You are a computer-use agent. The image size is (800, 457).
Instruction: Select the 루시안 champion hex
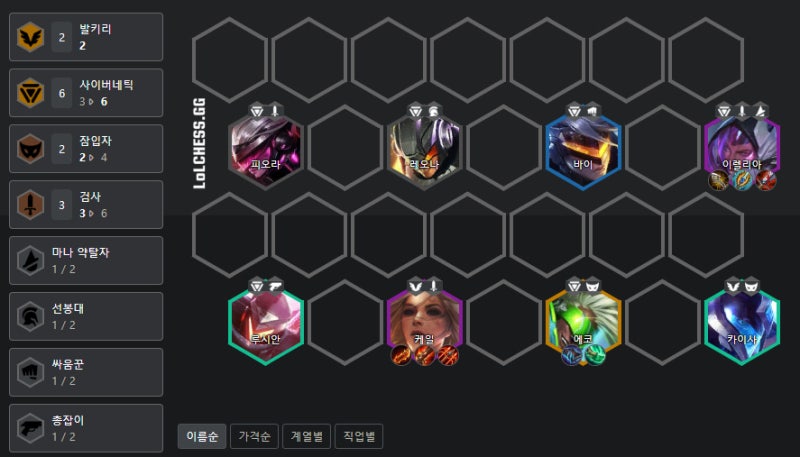(266, 322)
